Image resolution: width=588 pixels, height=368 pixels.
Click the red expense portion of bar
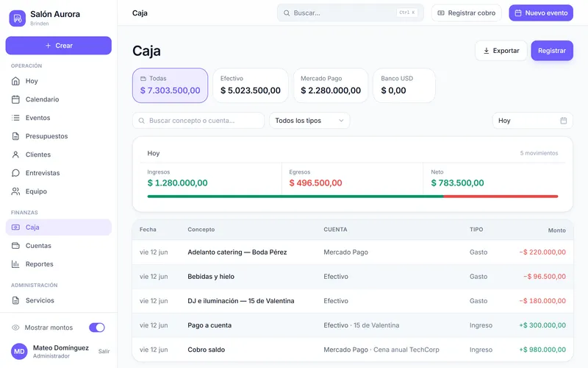click(x=501, y=197)
